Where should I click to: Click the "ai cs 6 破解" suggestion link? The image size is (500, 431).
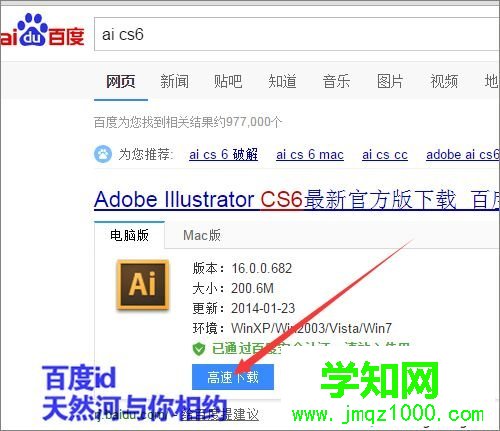(x=223, y=155)
